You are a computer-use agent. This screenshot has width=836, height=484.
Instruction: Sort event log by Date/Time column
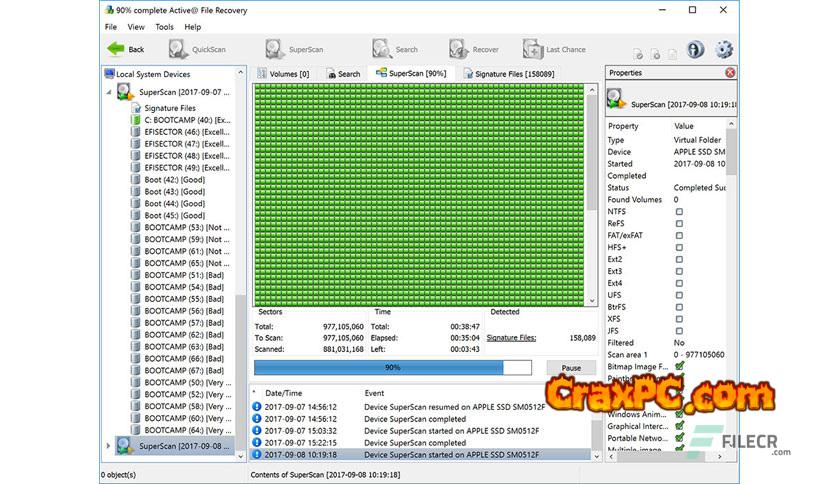tap(284, 393)
